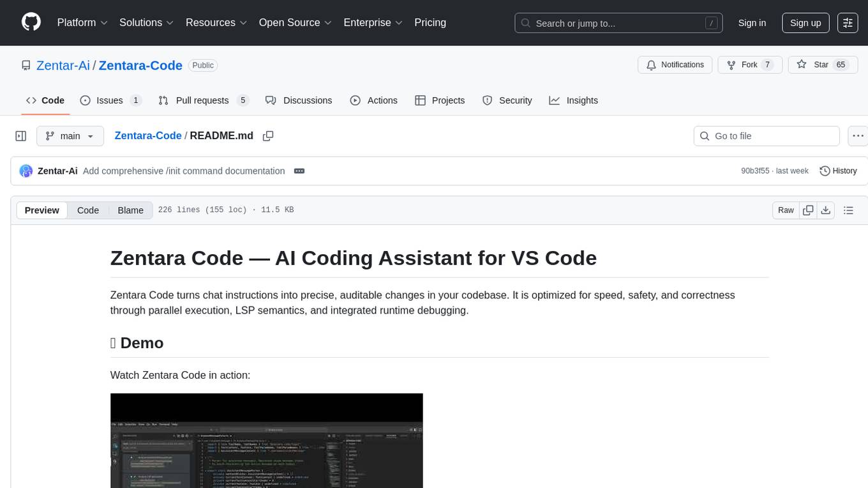Focus the Go to file input

[x=767, y=136]
